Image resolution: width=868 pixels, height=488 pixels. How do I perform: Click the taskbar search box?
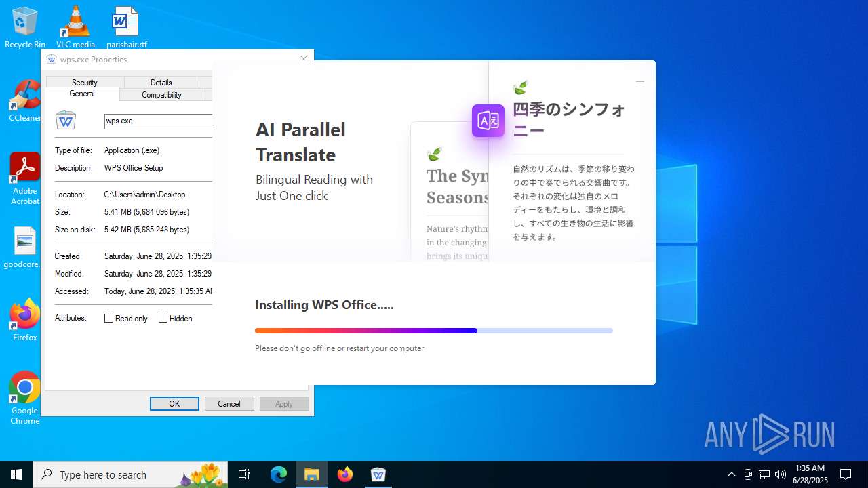tap(130, 474)
